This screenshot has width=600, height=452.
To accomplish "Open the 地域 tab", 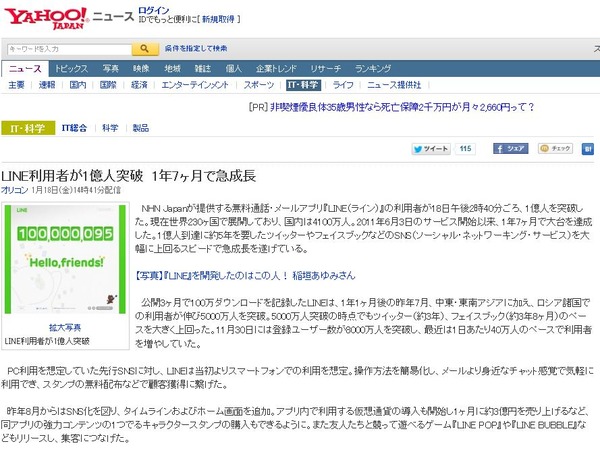I will pyautogui.click(x=172, y=69).
